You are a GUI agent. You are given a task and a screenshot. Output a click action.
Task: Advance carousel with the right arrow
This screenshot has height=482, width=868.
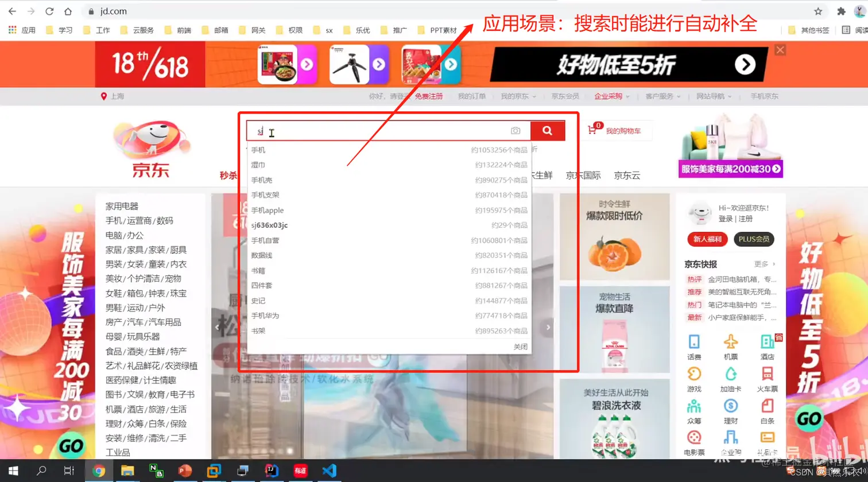548,327
